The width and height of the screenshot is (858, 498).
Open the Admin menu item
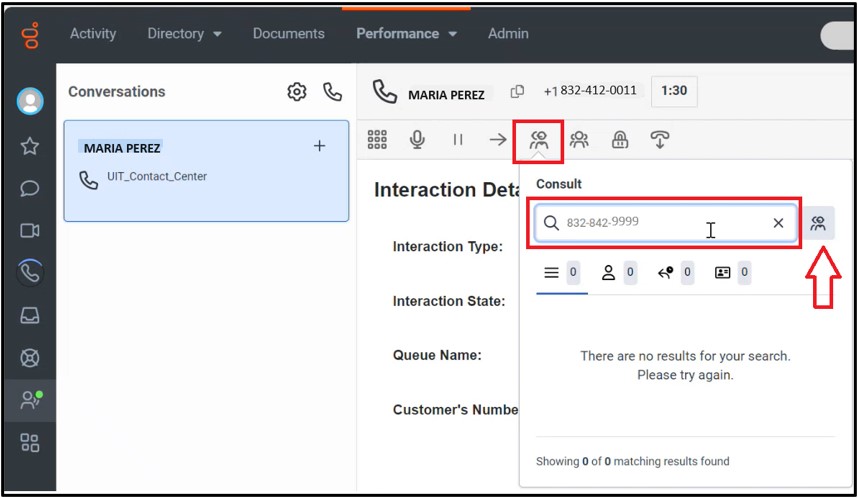[x=508, y=34]
